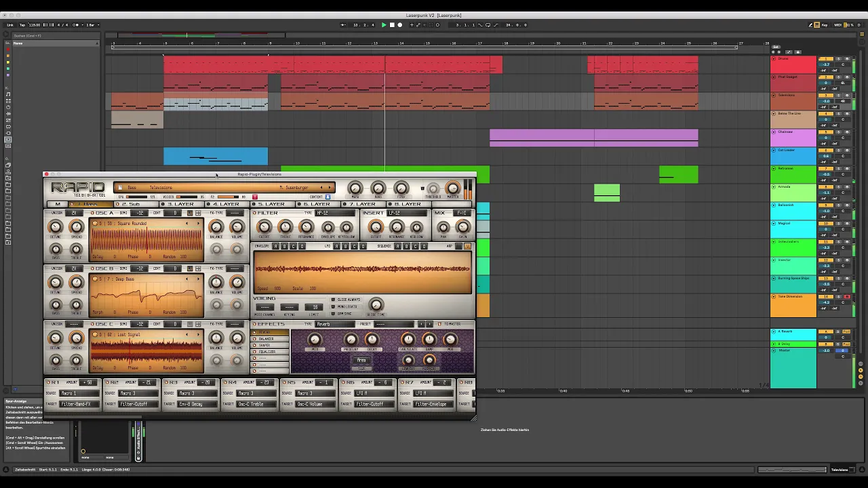Image resolution: width=868 pixels, height=488 pixels.
Task: Click the Chainsaw pink clip in arrangement
Action: point(593,137)
